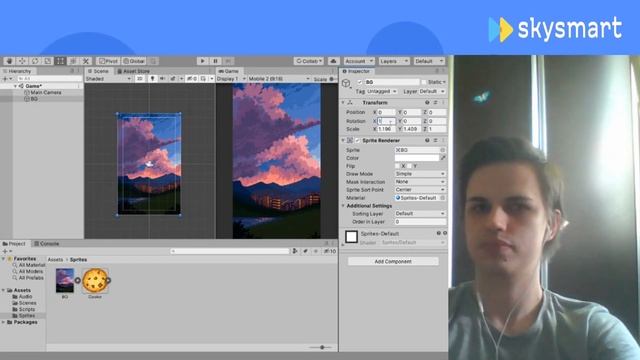Toggle scene audio speaker icon

[x=162, y=79]
